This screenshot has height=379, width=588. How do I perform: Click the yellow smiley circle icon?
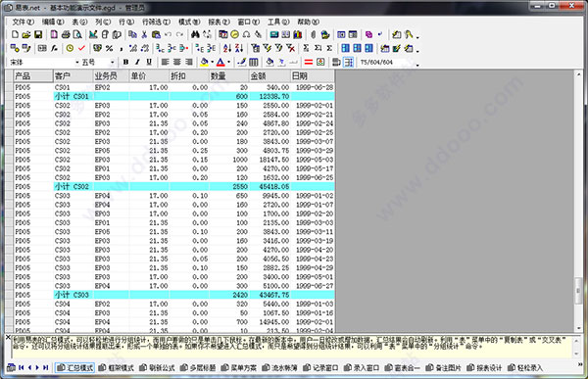[235, 34]
